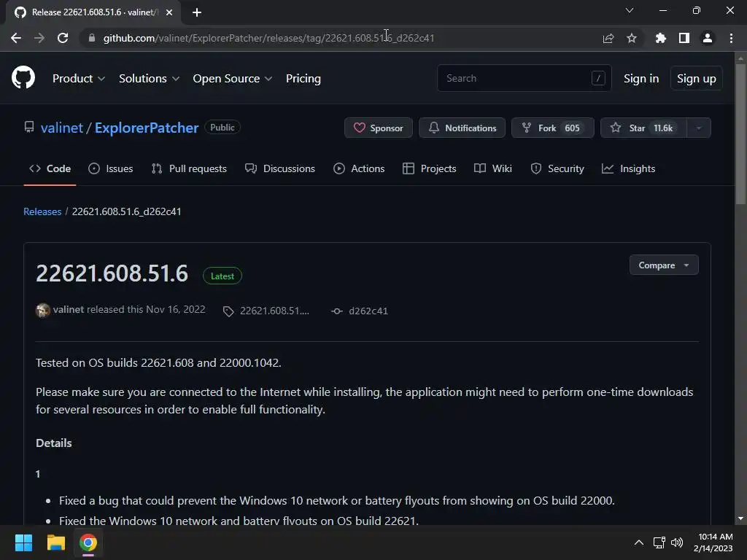The width and height of the screenshot is (747, 560).
Task: Expand the Solutions menu
Action: click(149, 79)
